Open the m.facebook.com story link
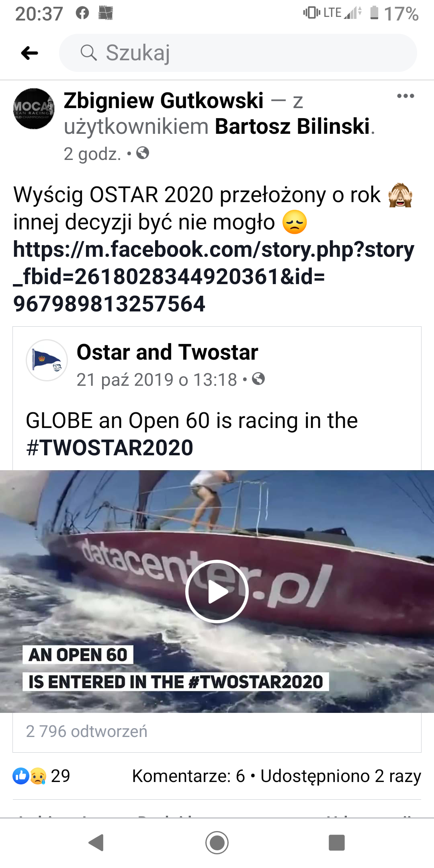Screen dimensions: 434x868 [x=213, y=276]
